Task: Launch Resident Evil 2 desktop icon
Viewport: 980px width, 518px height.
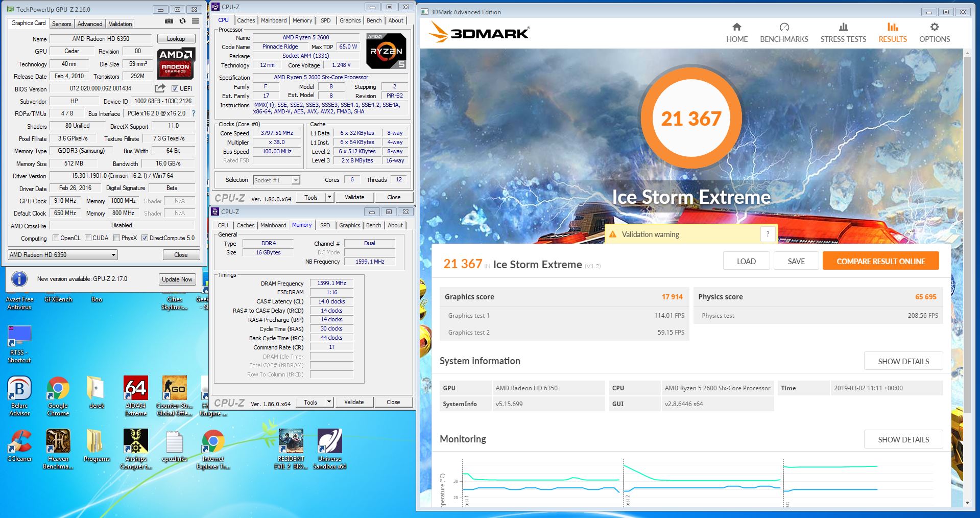Action: click(291, 449)
